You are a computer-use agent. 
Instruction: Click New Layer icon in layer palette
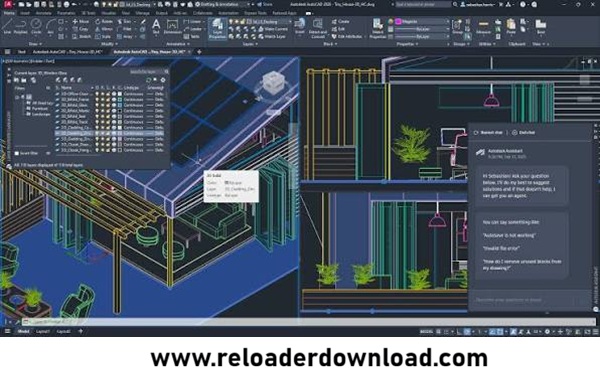[59, 80]
